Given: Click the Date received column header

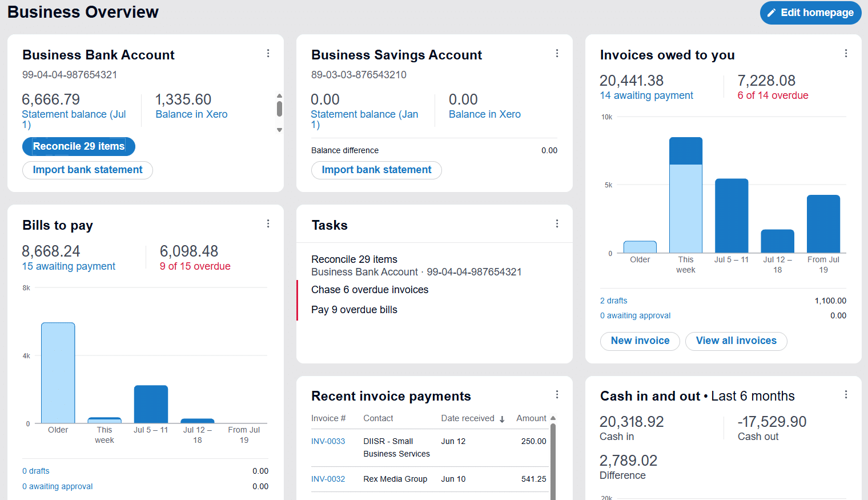Looking at the screenshot, I should [468, 418].
